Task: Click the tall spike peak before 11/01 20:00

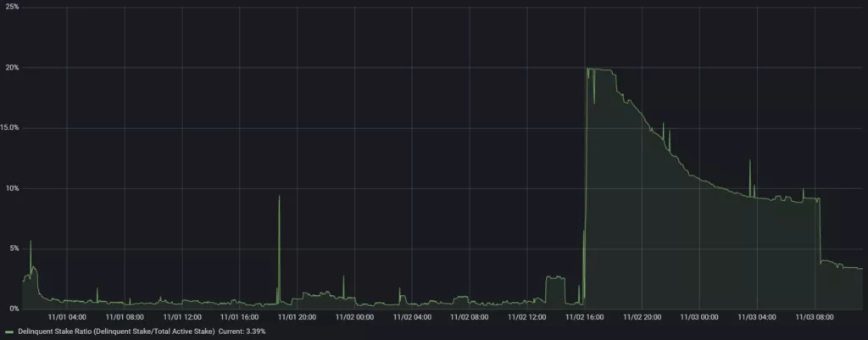Action: point(279,197)
